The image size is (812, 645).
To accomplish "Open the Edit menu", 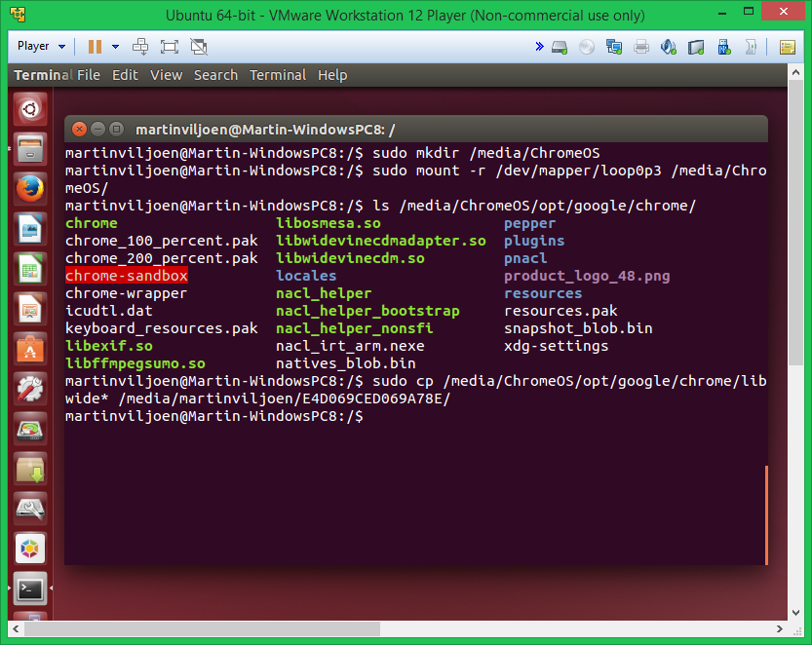I will pos(125,75).
